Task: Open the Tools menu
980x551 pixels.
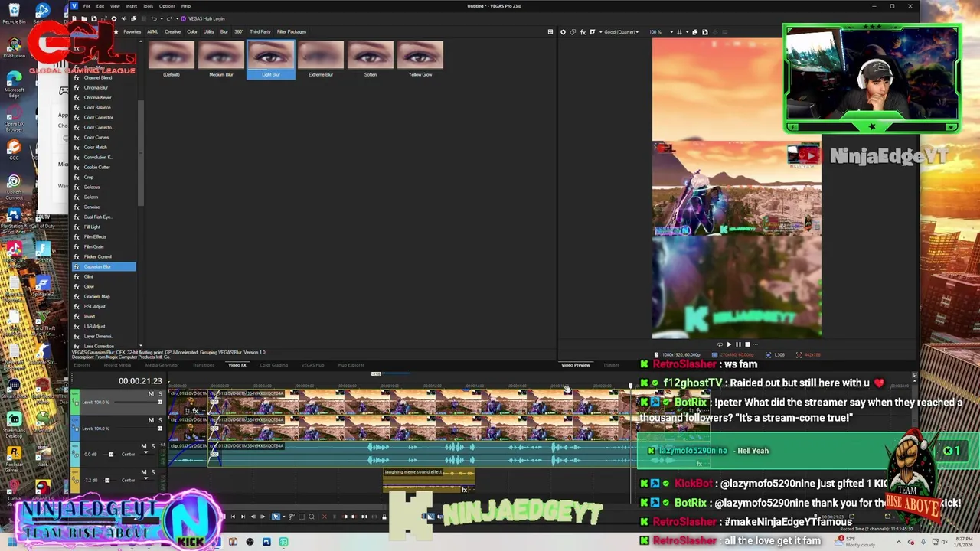Action: pos(148,6)
